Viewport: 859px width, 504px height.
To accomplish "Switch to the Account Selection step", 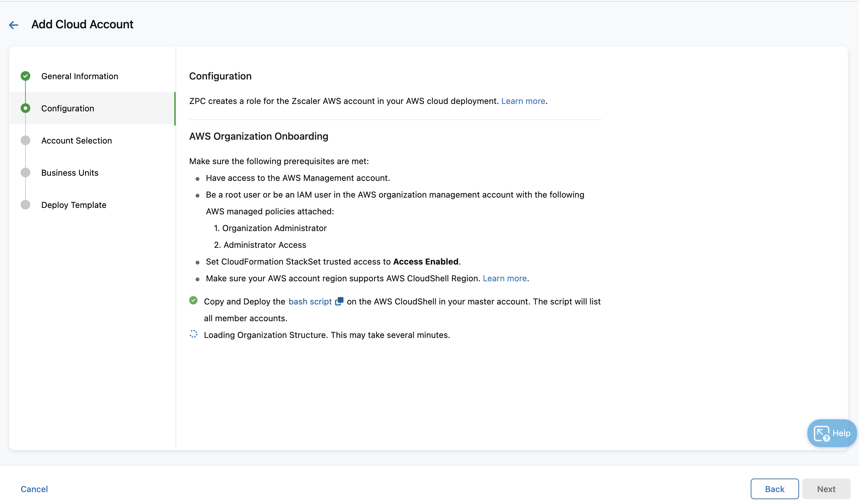I will click(76, 140).
